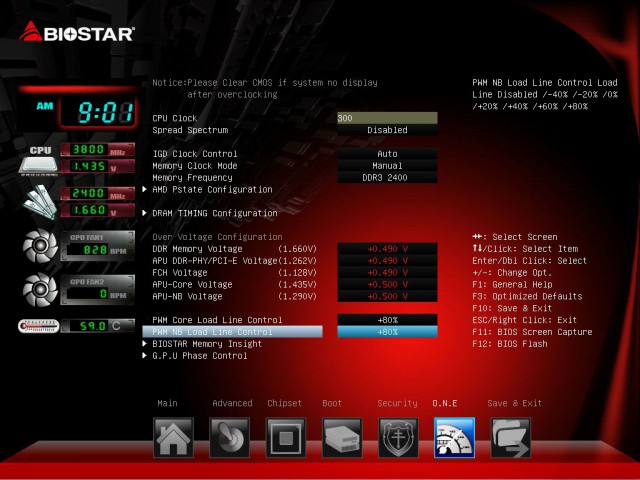Click the 59.0 C temperature readout

coord(98,326)
